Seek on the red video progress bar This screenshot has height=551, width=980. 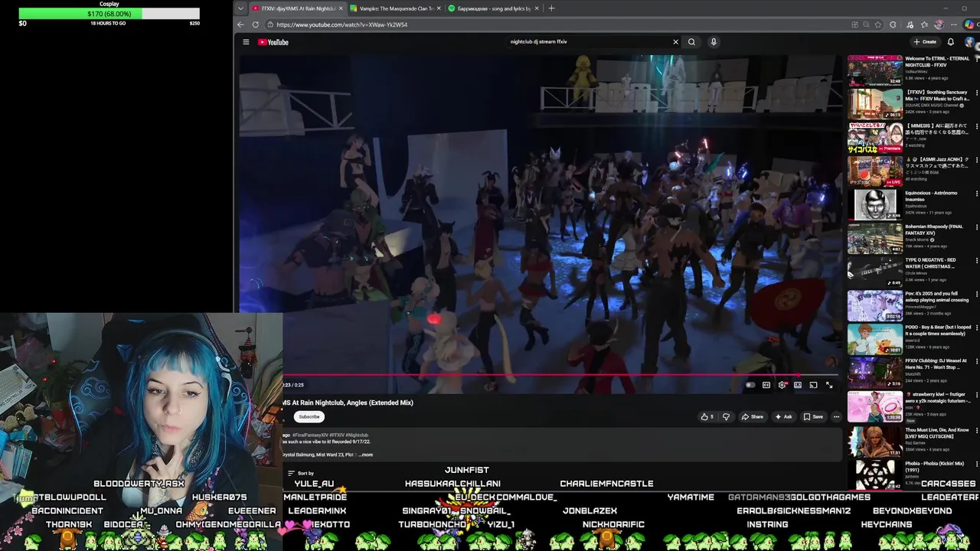[560, 375]
